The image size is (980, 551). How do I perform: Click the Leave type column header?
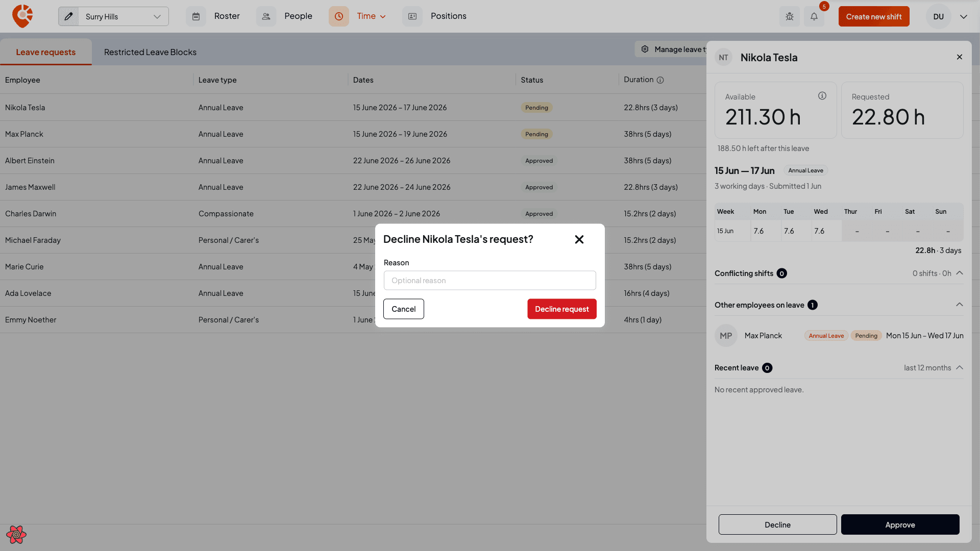point(217,80)
